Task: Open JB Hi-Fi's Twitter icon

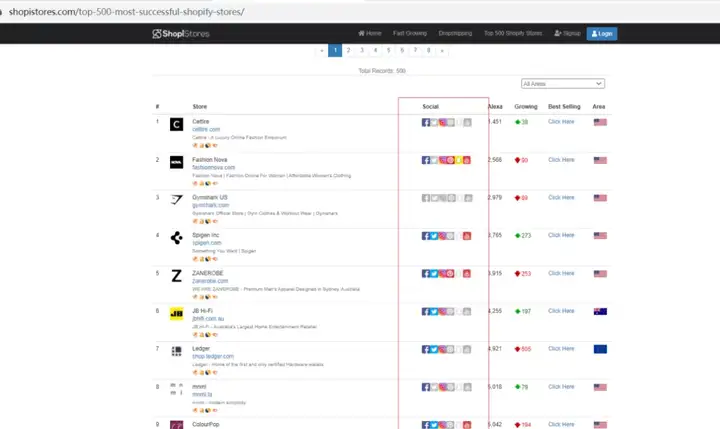Action: pos(434,311)
